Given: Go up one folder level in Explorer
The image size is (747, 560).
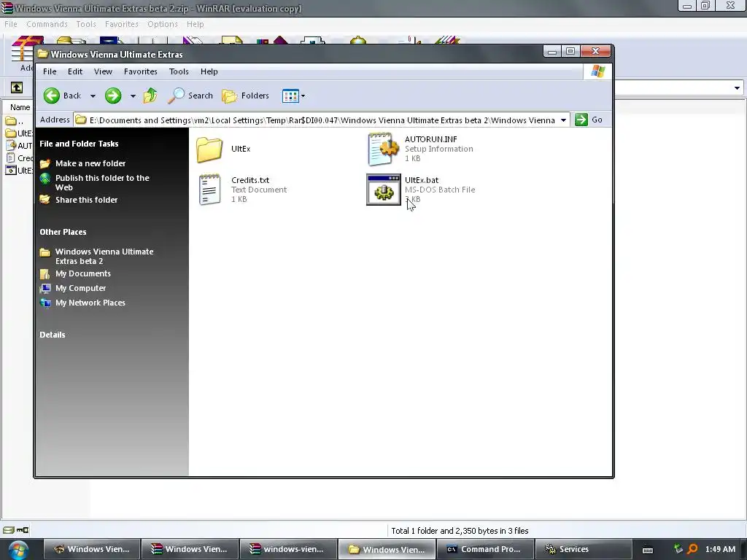Looking at the screenshot, I should pyautogui.click(x=150, y=96).
